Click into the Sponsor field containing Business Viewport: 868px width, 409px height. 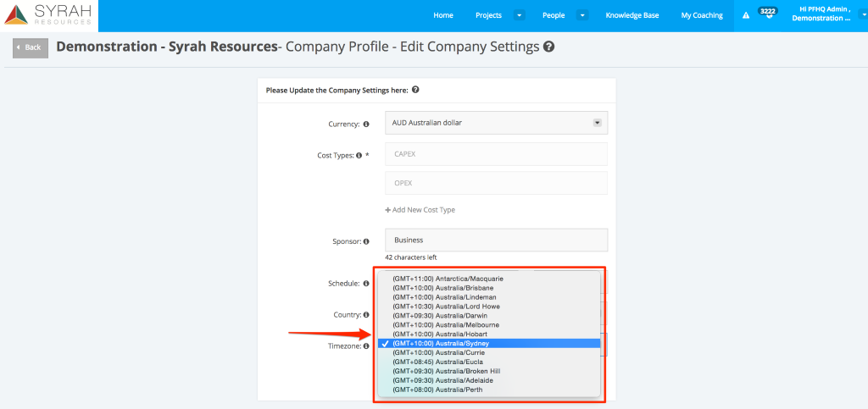click(x=496, y=240)
